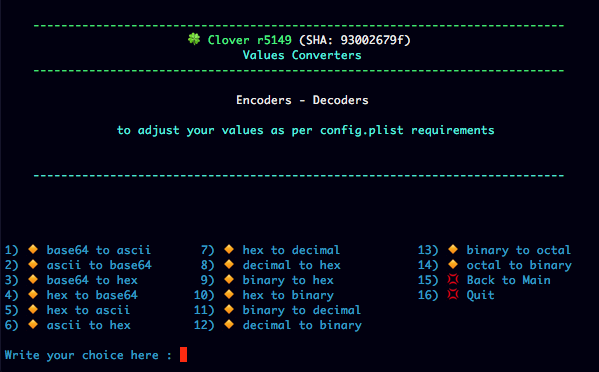The image size is (599, 372).
Task: Click orange diamond beside ascii to hex
Action: [33, 325]
